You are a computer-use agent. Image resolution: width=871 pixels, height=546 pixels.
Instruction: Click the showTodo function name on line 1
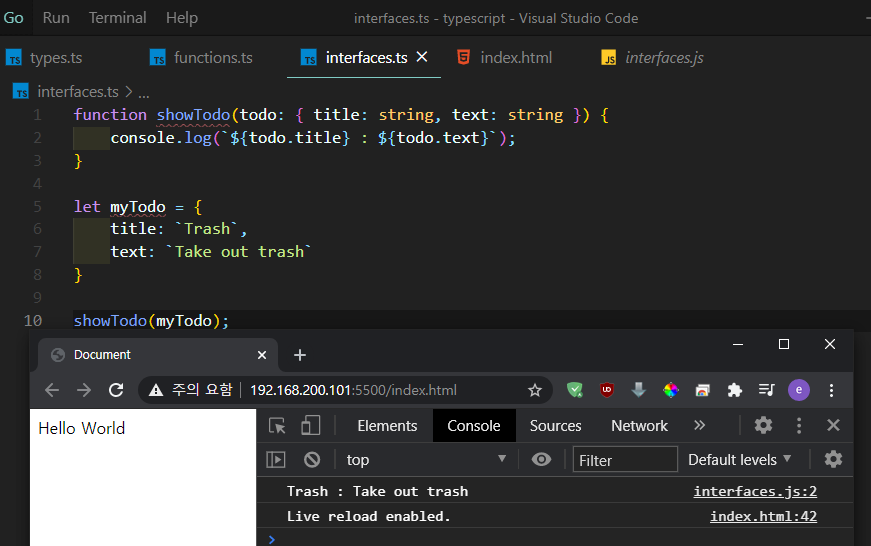[x=193, y=115]
